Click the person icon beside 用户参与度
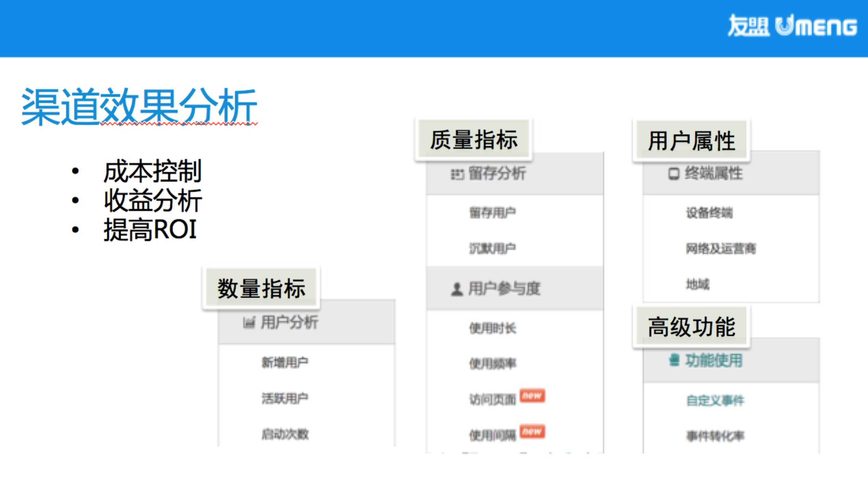The width and height of the screenshot is (868, 478). click(x=457, y=289)
